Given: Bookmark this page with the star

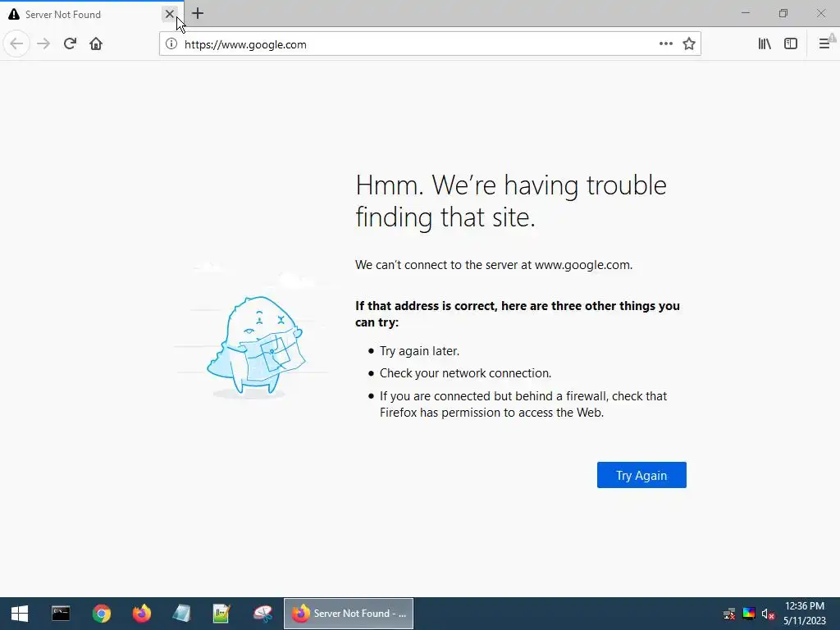Looking at the screenshot, I should pos(689,44).
